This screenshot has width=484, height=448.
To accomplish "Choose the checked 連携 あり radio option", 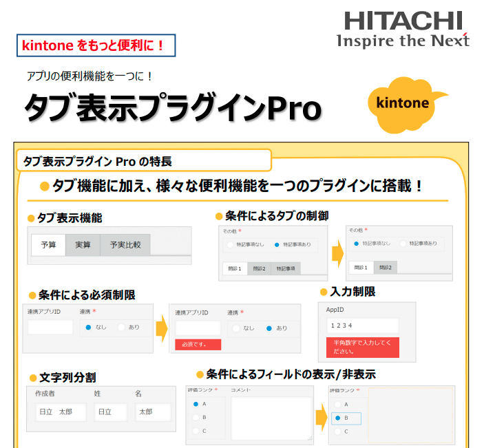I will coord(269,328).
